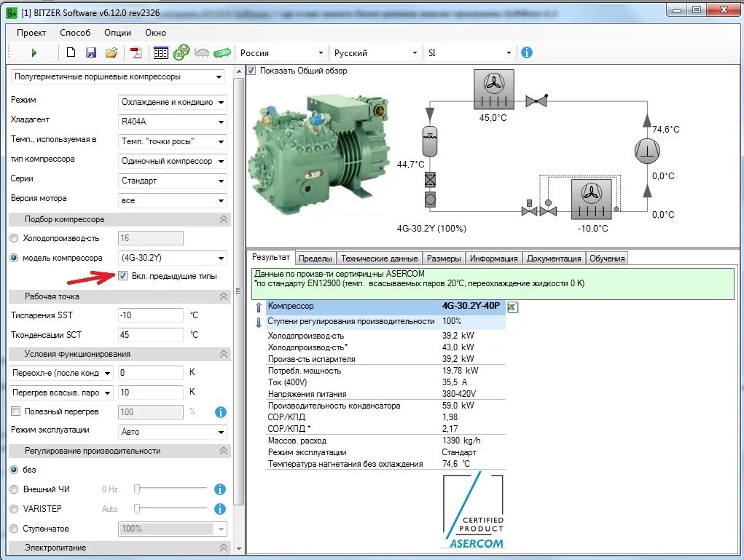This screenshot has height=560, width=744.
Task: Open the Русский language dropdown
Action: pyautogui.click(x=375, y=53)
